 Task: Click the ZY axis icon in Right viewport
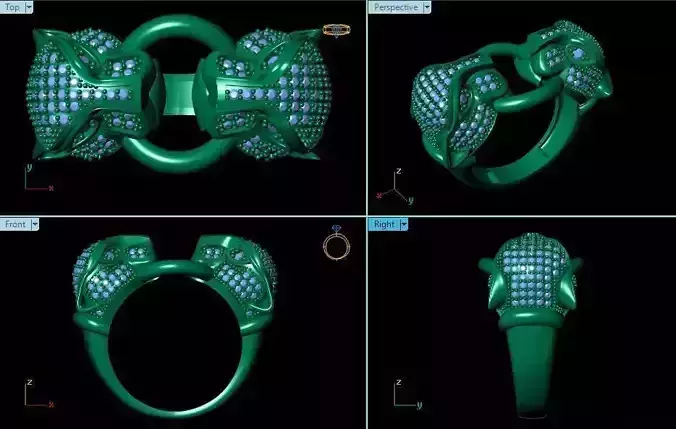(407, 393)
